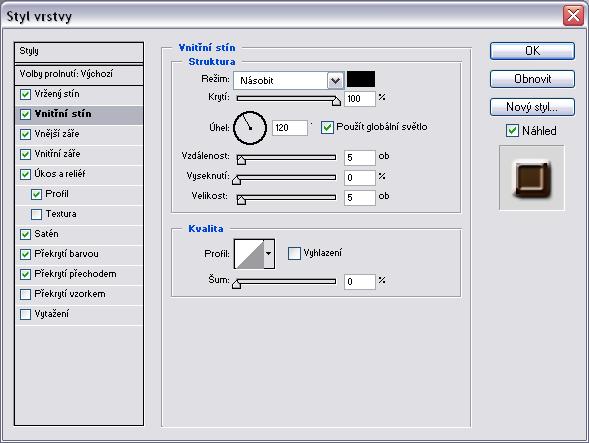Click the OK button
589x443 pixels.
tap(532, 51)
